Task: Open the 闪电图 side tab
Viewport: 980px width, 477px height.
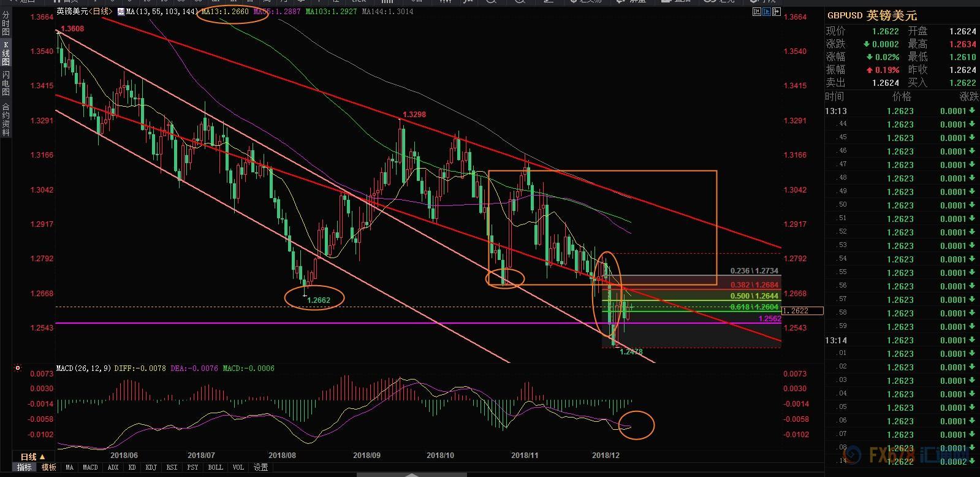Action: 6,83
